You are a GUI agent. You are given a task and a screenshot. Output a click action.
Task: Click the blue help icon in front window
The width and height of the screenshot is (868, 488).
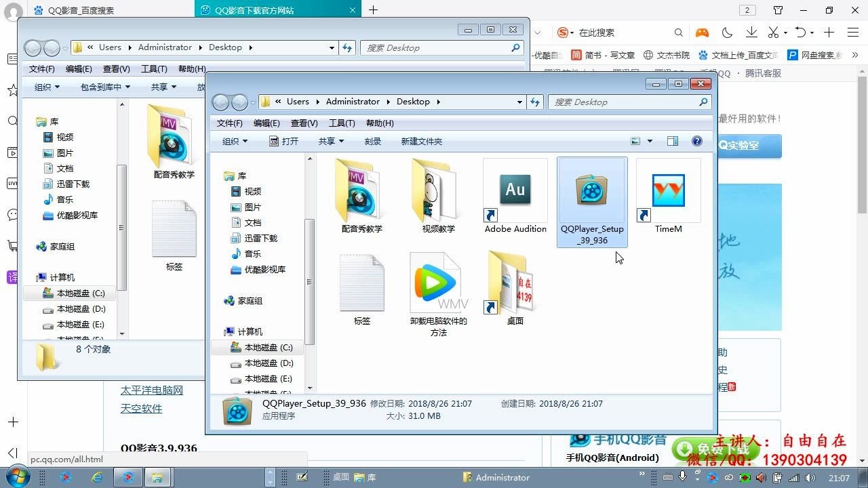click(696, 141)
